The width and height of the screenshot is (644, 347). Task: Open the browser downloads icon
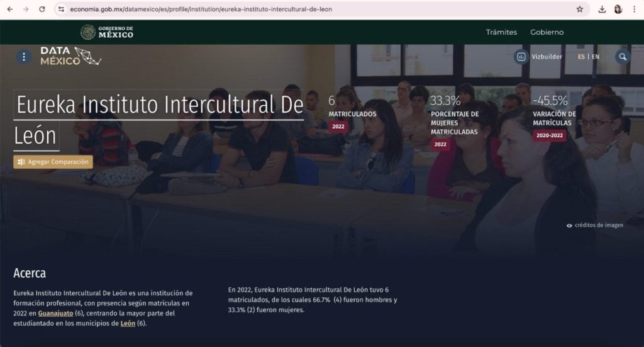602,9
